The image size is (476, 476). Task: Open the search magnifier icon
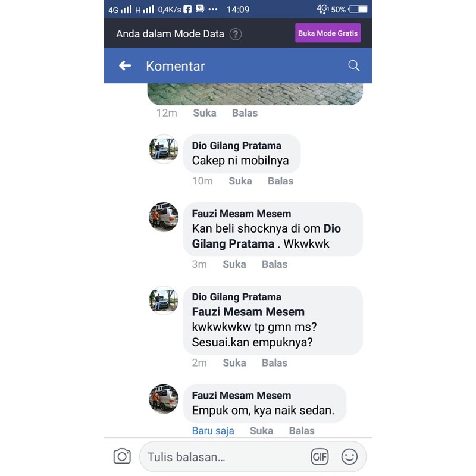point(353,65)
